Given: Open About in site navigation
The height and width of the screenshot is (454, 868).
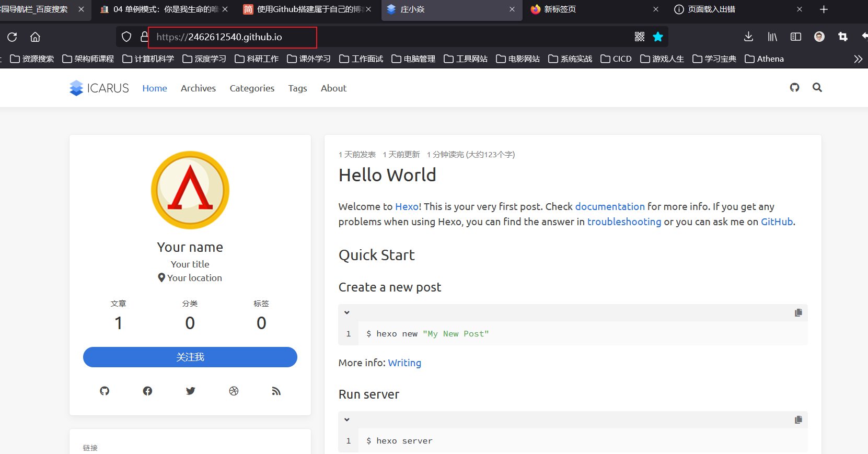Looking at the screenshot, I should point(333,88).
